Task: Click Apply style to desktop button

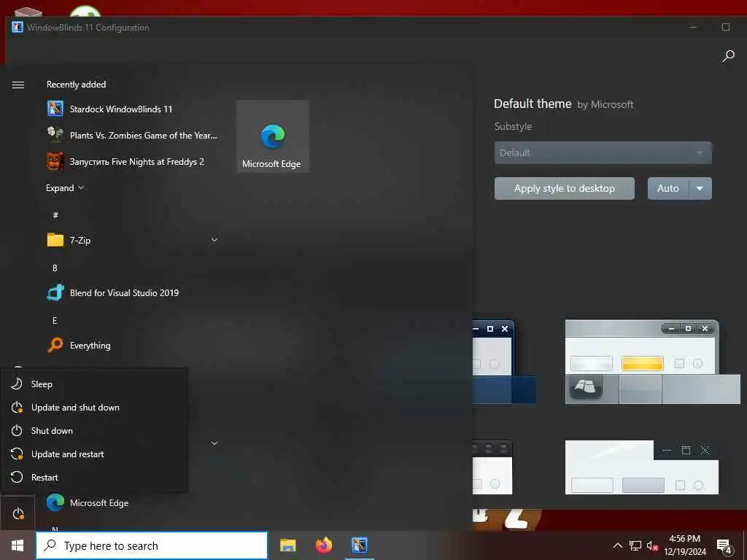Action: point(565,189)
